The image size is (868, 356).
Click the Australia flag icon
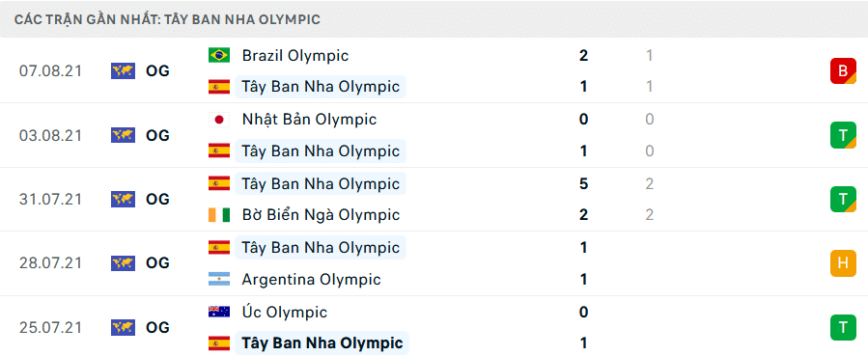tap(218, 312)
